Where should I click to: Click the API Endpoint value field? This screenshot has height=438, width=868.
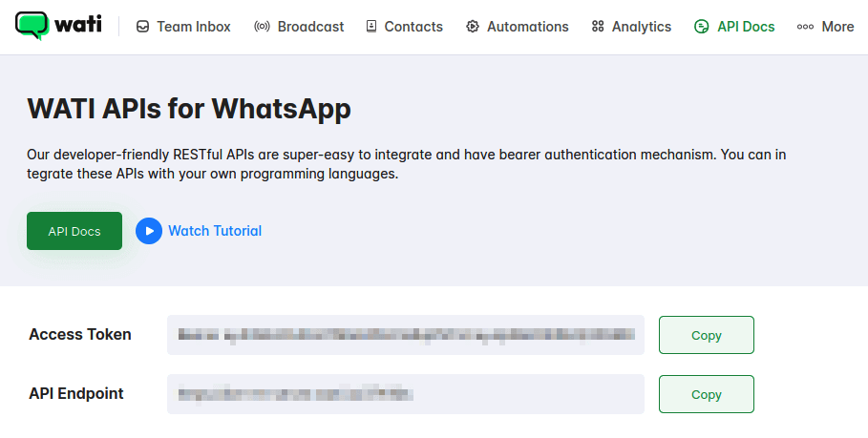point(406,394)
